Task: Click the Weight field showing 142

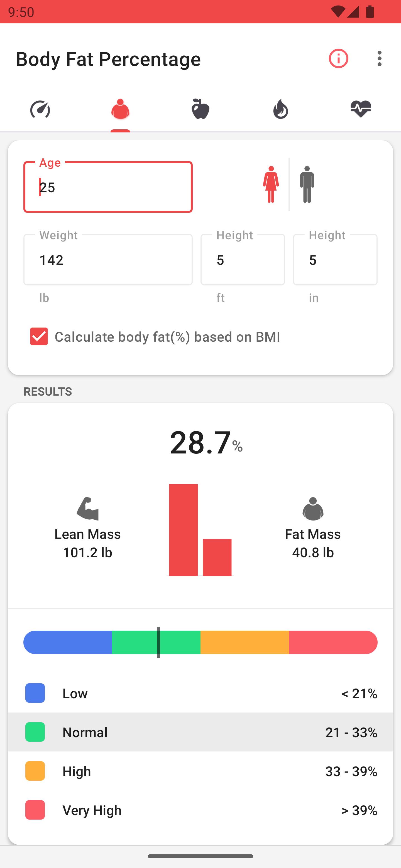Action: click(x=108, y=260)
